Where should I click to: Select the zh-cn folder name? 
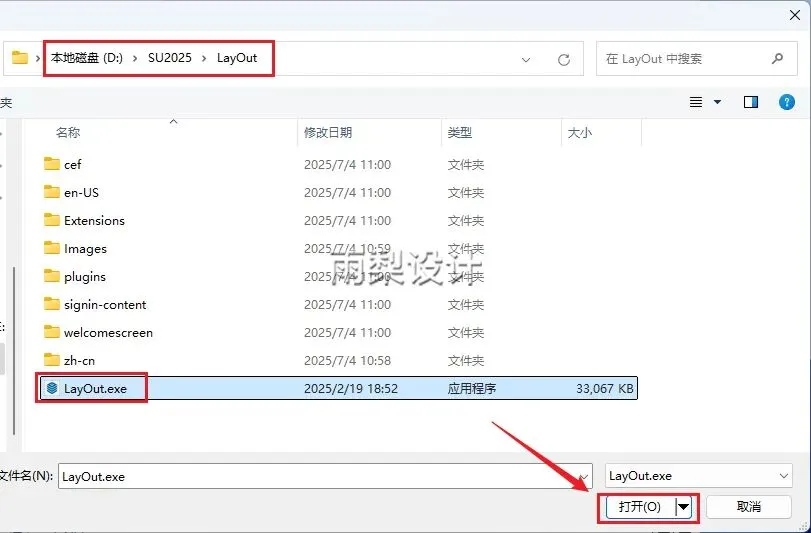pos(79,360)
